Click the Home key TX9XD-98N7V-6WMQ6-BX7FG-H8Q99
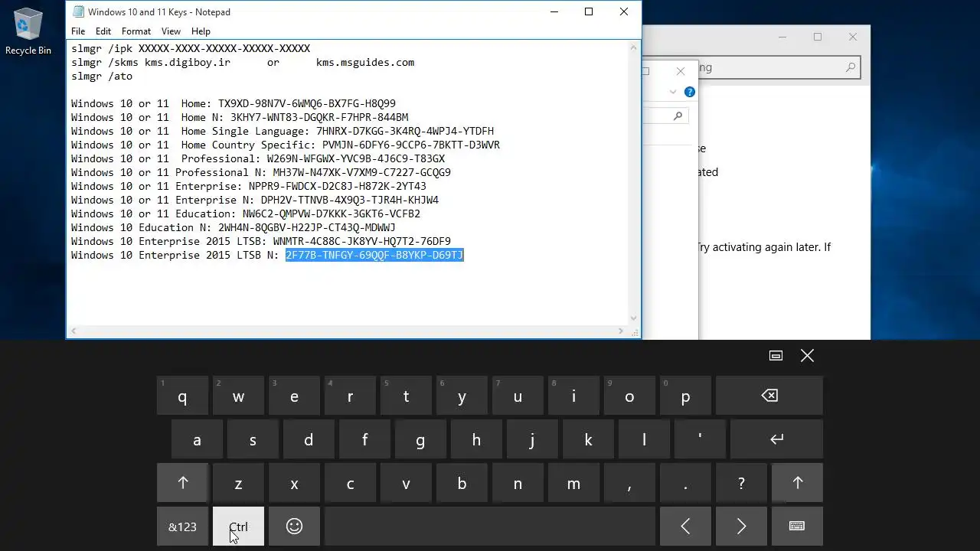This screenshot has width=980, height=551. pyautogui.click(x=307, y=103)
